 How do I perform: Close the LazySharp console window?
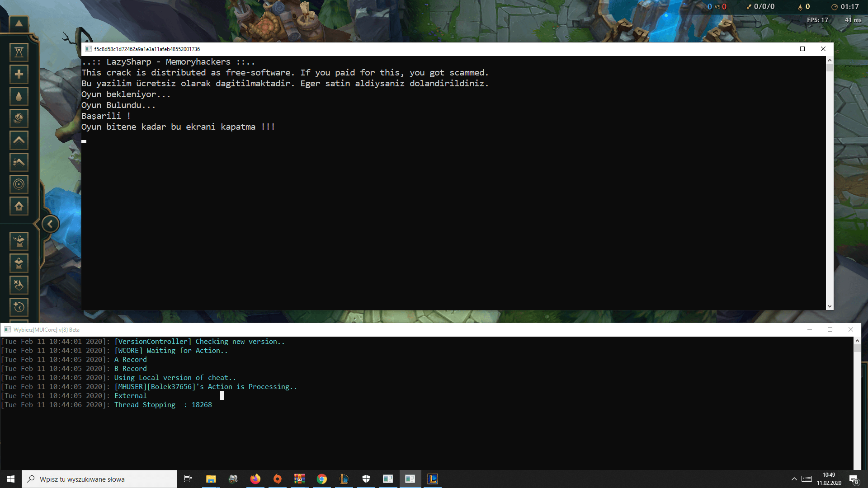pos(823,49)
